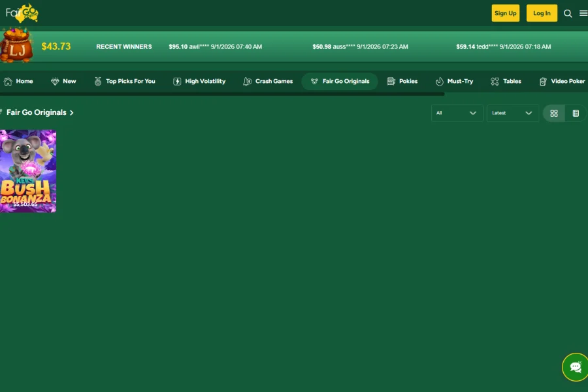Click the Log In button
Image resolution: width=588 pixels, height=392 pixels.
pos(542,13)
